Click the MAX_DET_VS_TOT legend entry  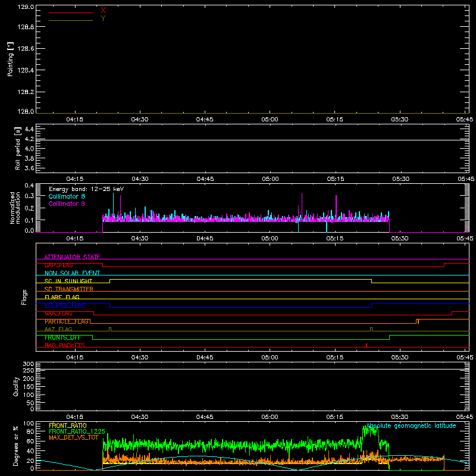coord(74,437)
